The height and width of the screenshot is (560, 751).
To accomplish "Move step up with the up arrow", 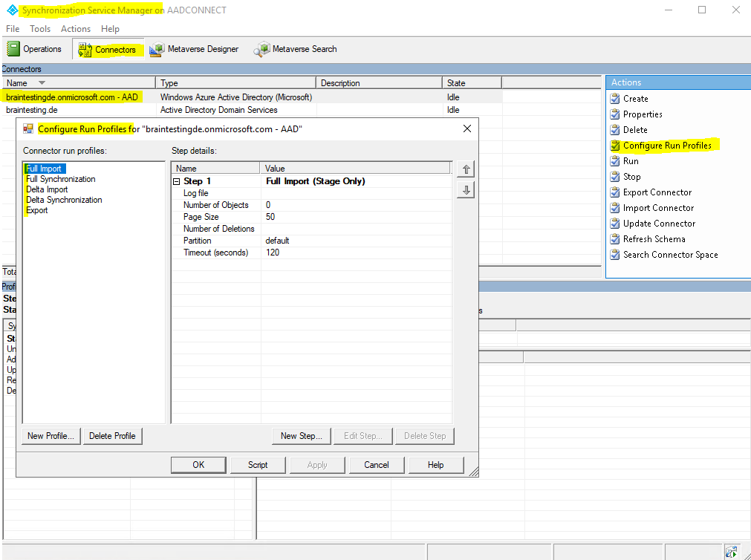I will (466, 169).
